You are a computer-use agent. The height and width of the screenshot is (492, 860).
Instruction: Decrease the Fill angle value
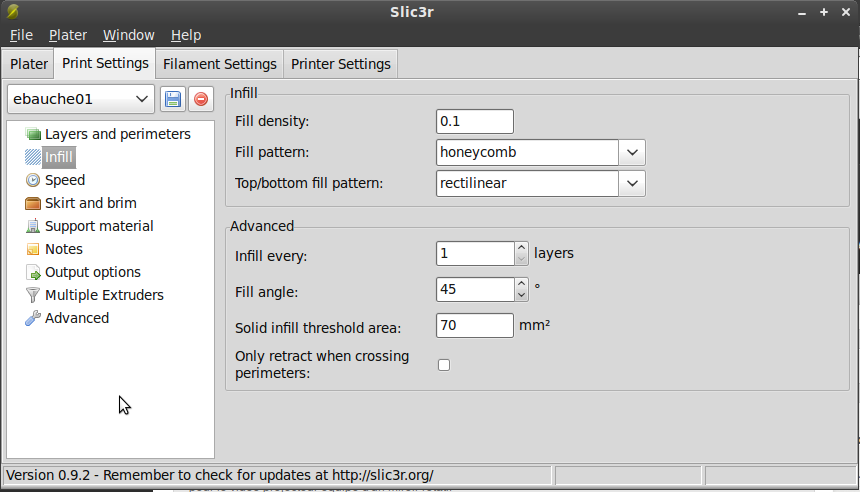521,295
